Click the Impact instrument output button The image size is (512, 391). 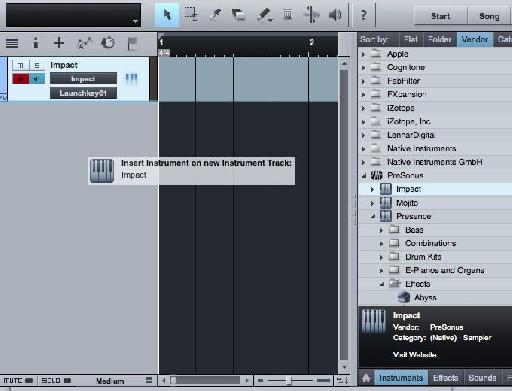point(83,79)
